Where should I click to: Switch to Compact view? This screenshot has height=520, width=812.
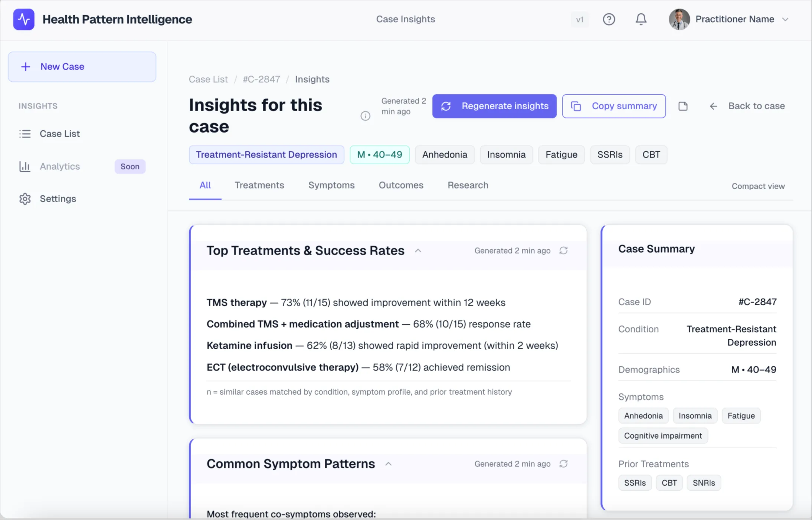tap(758, 186)
